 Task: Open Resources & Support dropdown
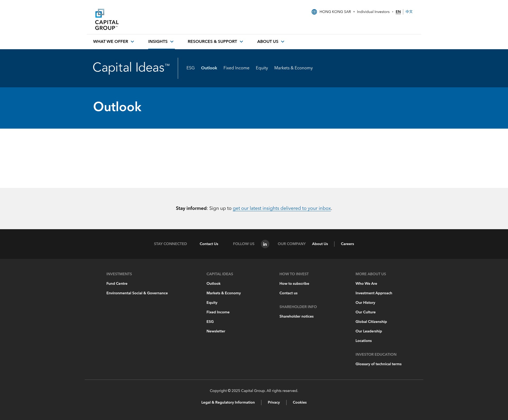tap(215, 42)
